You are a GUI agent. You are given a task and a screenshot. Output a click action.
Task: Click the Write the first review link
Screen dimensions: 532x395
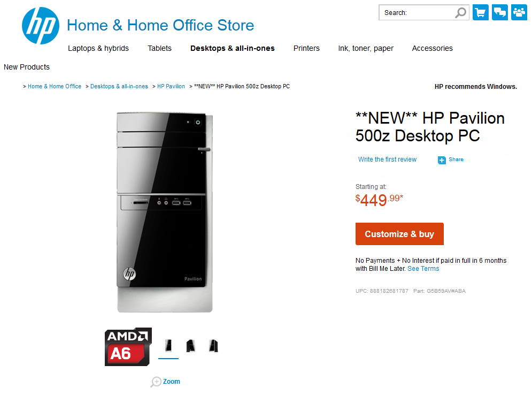tap(387, 159)
